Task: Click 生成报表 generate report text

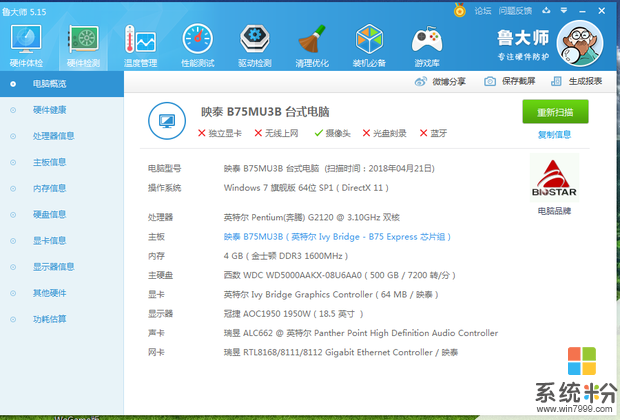Action: point(585,81)
